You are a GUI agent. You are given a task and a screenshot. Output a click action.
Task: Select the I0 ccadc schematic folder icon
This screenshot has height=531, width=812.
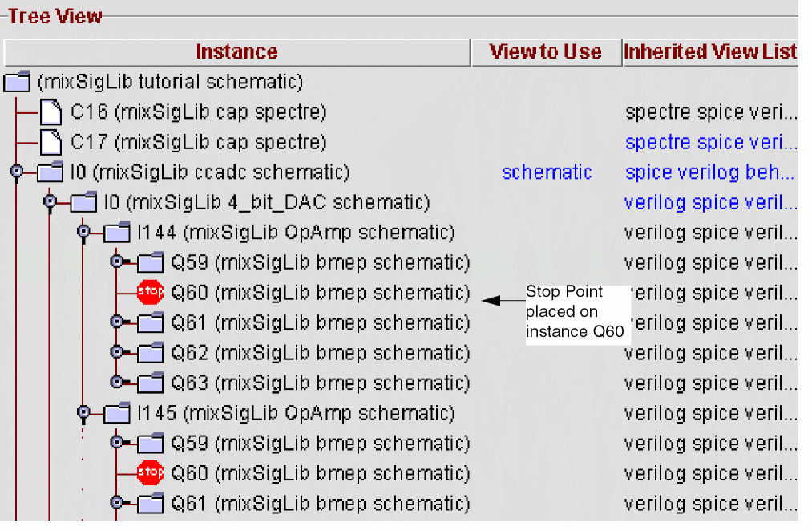tap(50, 172)
